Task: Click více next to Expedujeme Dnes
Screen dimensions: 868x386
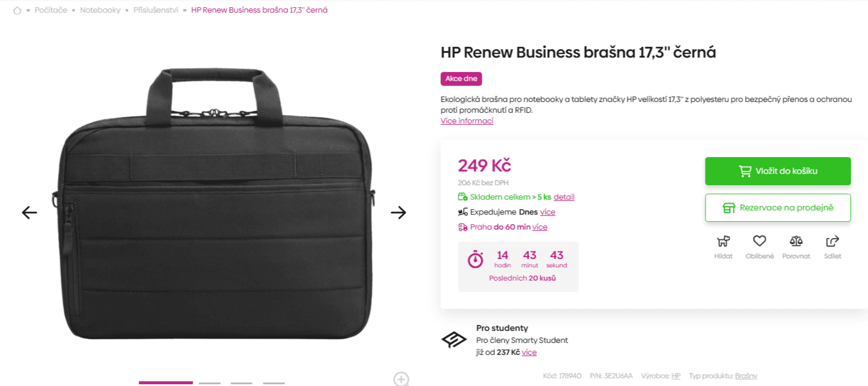Action: (x=548, y=212)
